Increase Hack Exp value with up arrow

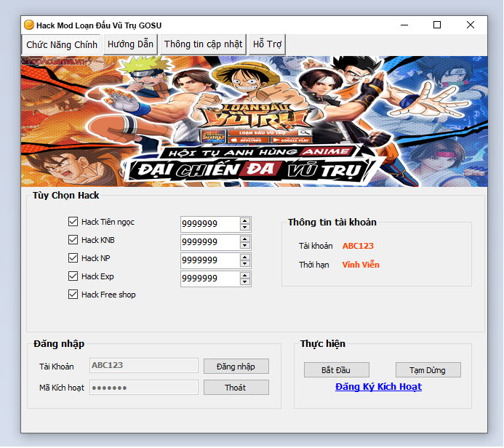point(245,276)
